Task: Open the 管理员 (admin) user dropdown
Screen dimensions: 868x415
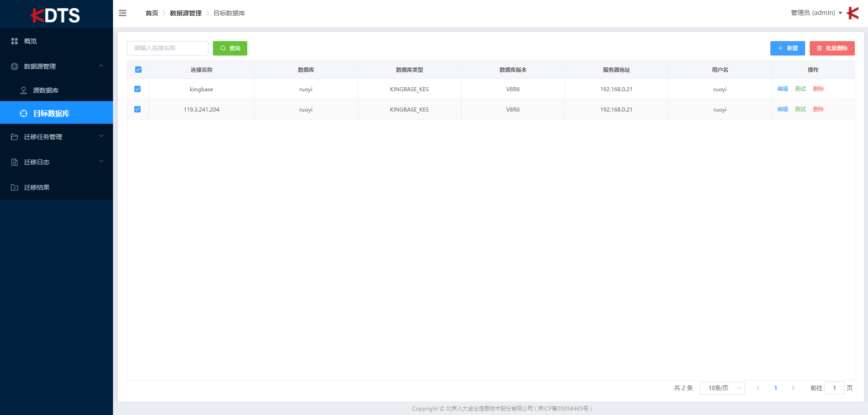Action: pyautogui.click(x=816, y=13)
